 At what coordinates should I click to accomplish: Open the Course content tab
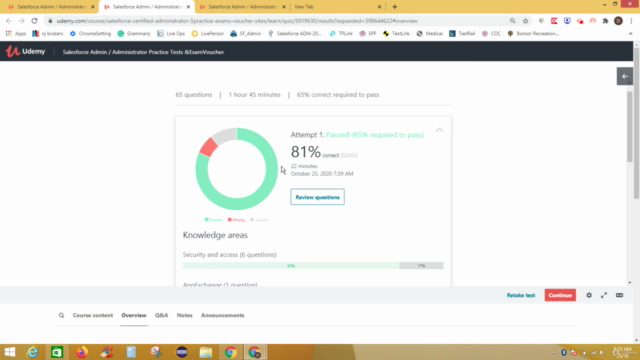93,315
